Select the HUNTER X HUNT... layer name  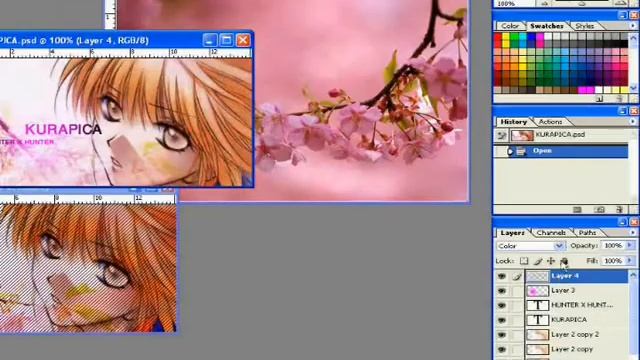coord(582,305)
